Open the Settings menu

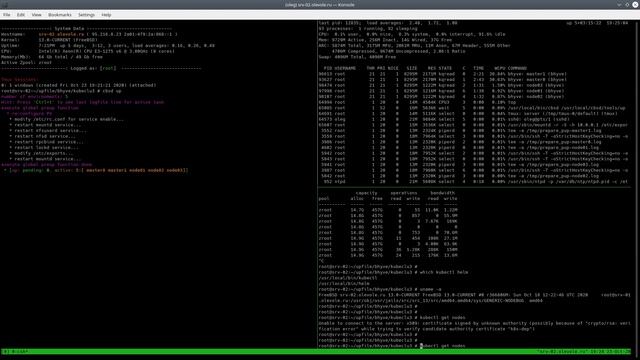(x=86, y=15)
